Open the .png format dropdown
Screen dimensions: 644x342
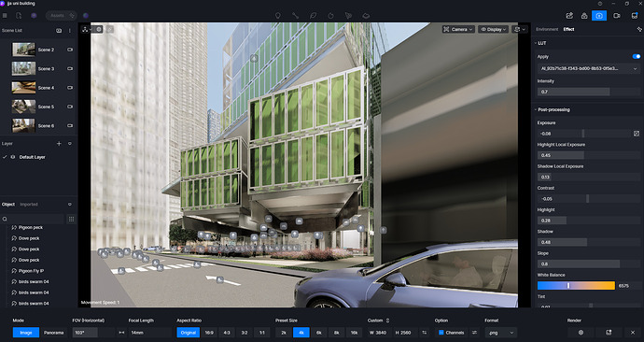point(500,333)
